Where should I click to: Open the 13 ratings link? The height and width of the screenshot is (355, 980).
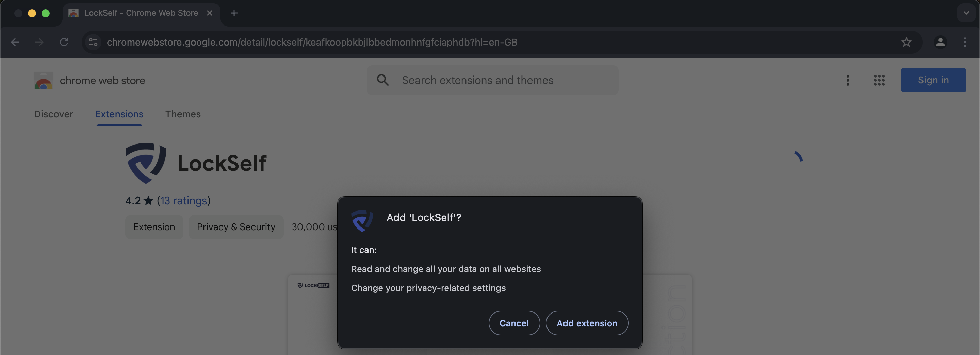[184, 201]
